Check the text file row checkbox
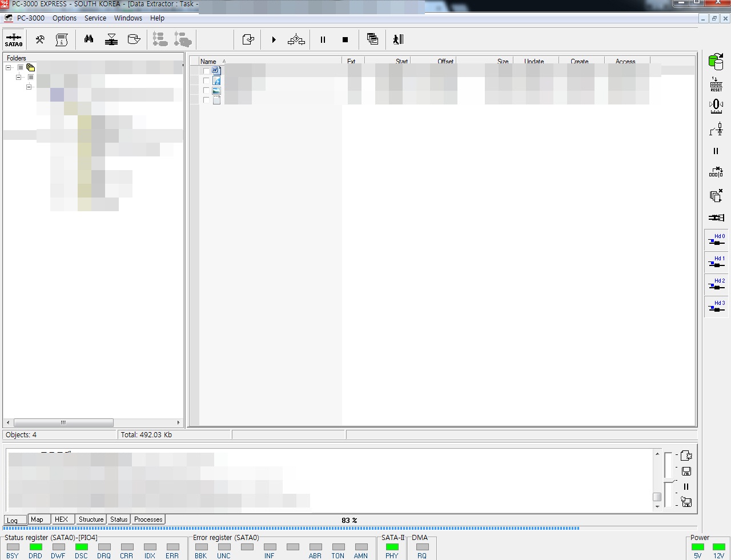The width and height of the screenshot is (731, 560). 206,100
